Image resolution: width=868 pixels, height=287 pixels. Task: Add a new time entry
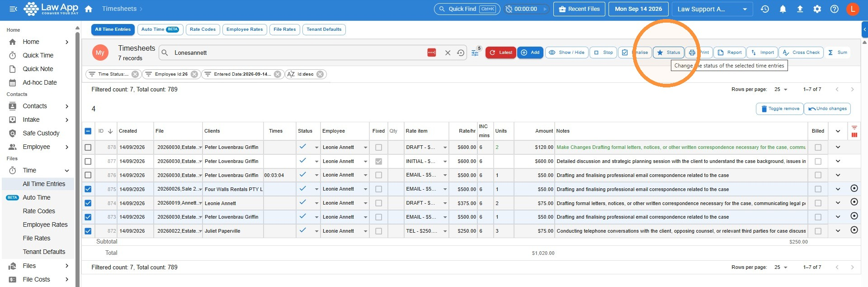[x=530, y=53]
